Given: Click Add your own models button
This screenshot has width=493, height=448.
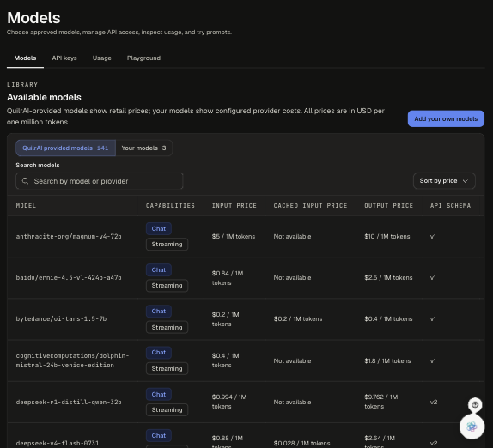Looking at the screenshot, I should pyautogui.click(x=446, y=118).
